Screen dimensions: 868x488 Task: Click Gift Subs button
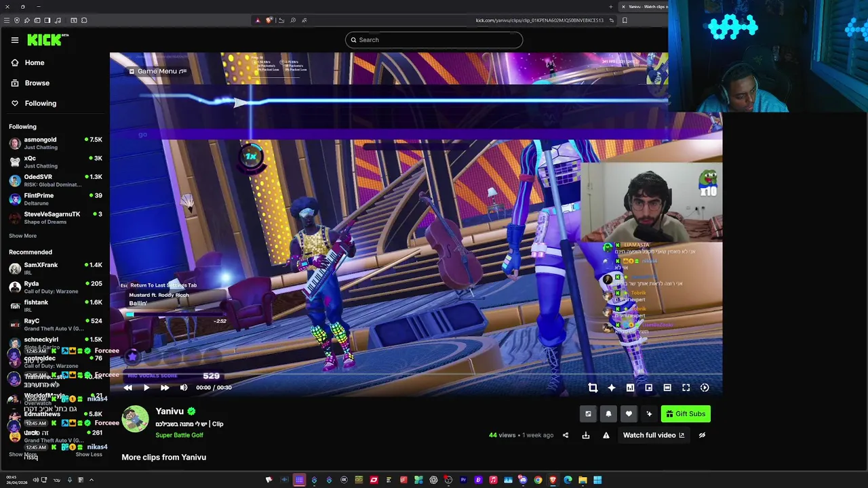pyautogui.click(x=686, y=414)
